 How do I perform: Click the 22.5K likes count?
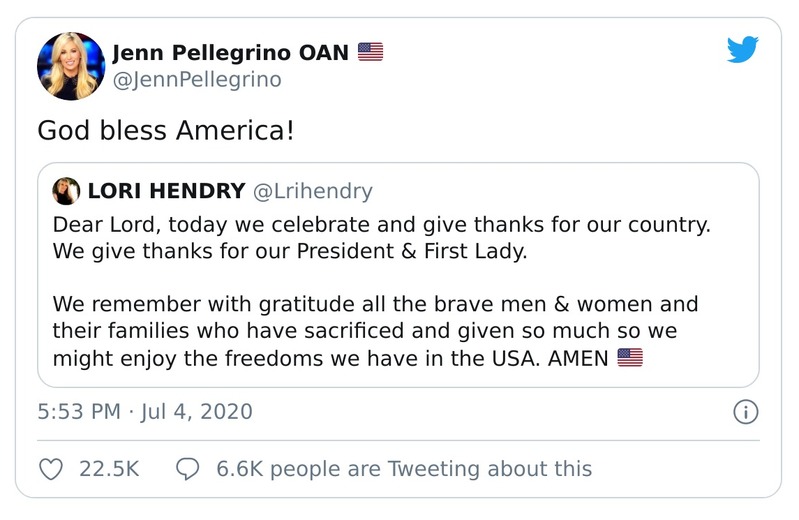108,468
